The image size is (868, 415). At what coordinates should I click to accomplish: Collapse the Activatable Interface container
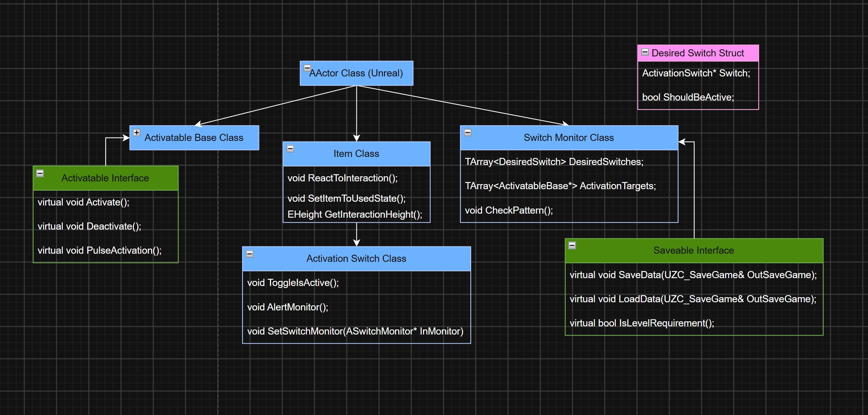40,173
